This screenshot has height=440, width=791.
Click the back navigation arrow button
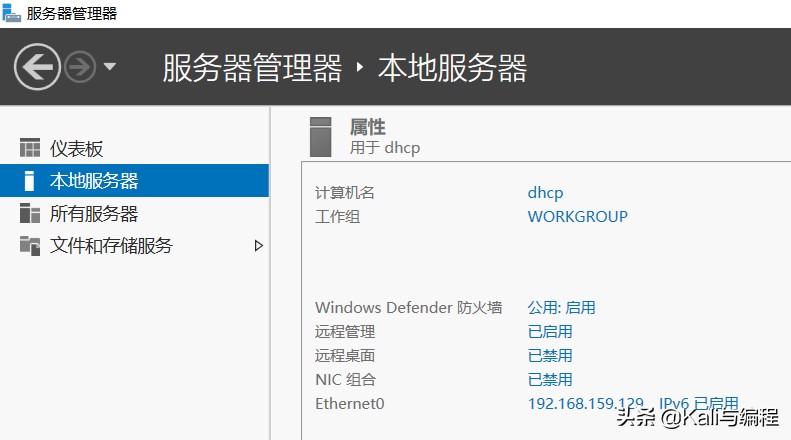point(37,67)
